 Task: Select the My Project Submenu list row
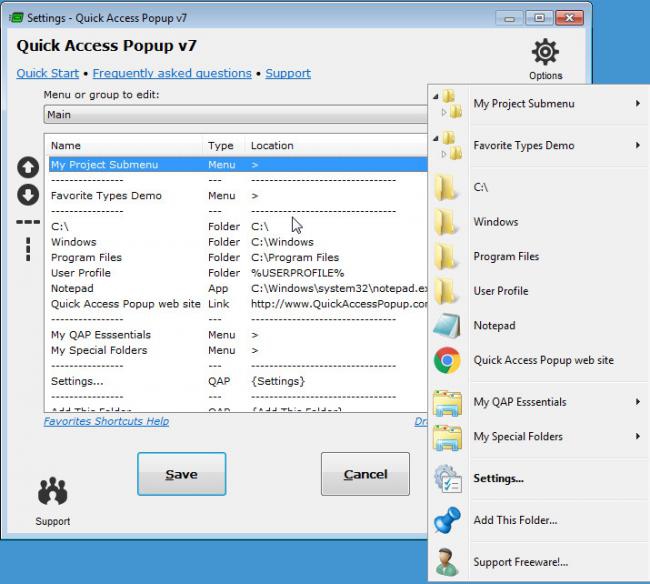coord(238,165)
